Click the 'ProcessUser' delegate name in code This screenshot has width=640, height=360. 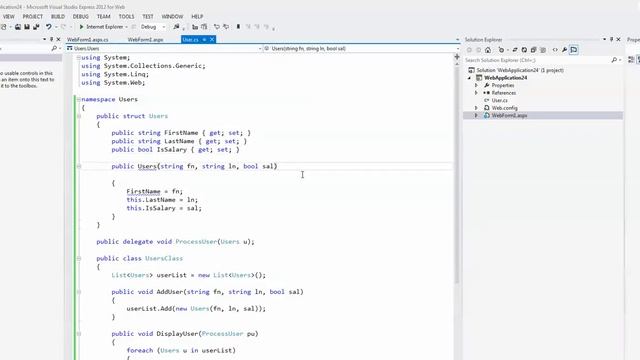(x=196, y=242)
